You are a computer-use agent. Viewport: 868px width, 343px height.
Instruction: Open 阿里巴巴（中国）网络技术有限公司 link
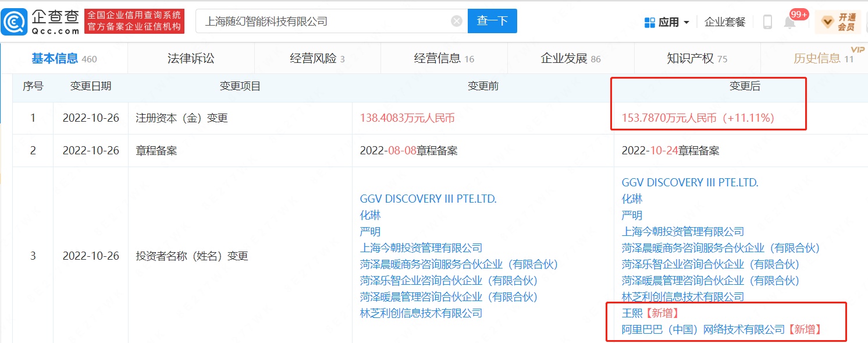pos(703,330)
